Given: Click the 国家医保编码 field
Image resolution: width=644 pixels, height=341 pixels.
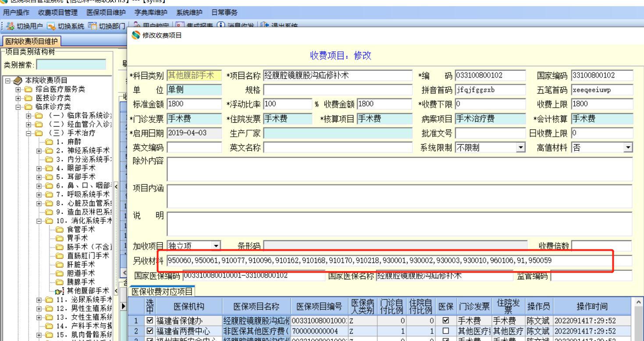Looking at the screenshot, I should [253, 276].
